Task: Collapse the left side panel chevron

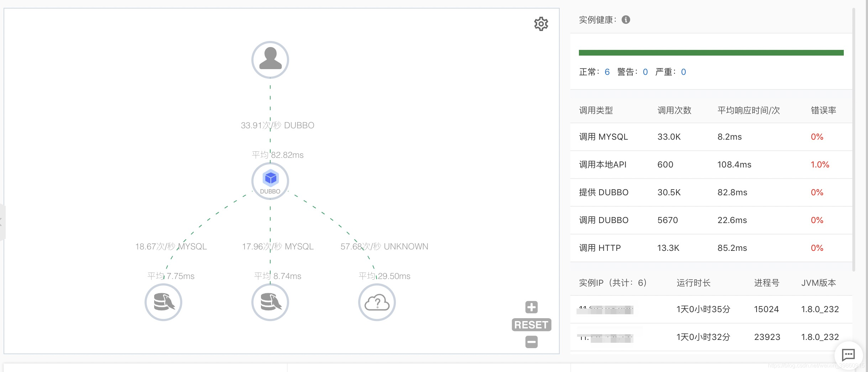Action: [1, 222]
